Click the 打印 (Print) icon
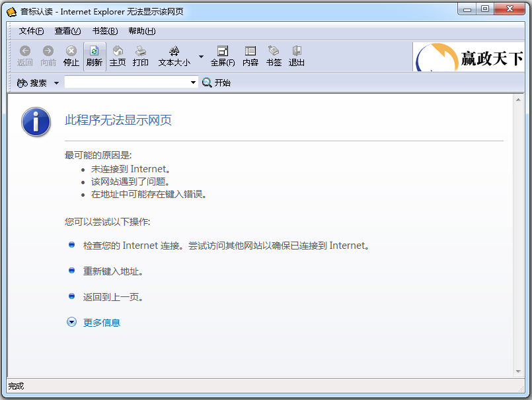 point(141,55)
